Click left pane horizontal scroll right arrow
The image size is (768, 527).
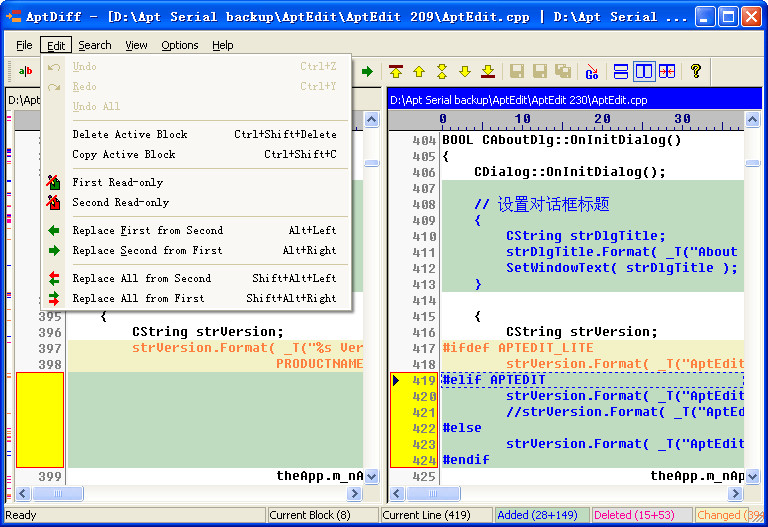(354, 493)
